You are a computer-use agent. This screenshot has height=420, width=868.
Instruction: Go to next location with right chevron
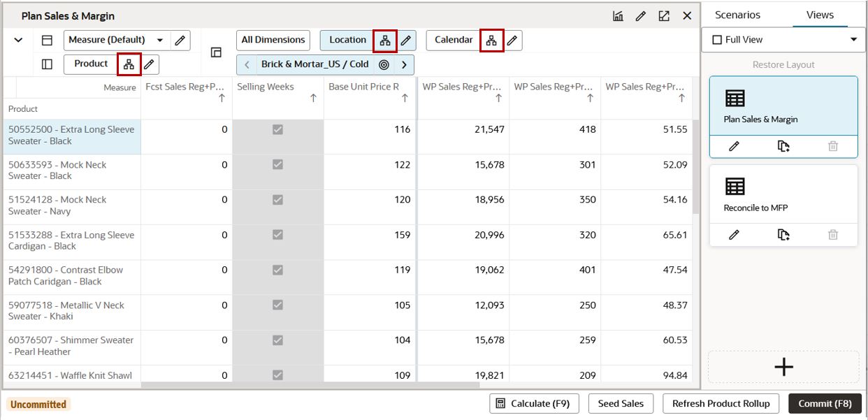pos(404,64)
